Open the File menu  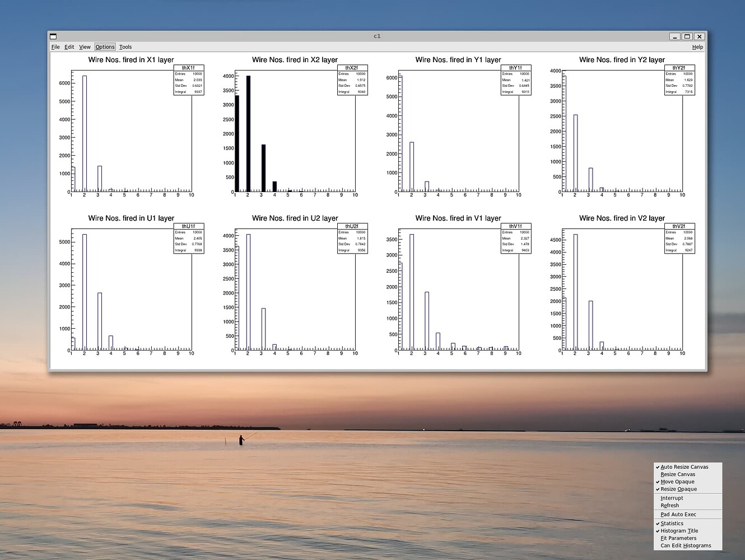tap(55, 47)
